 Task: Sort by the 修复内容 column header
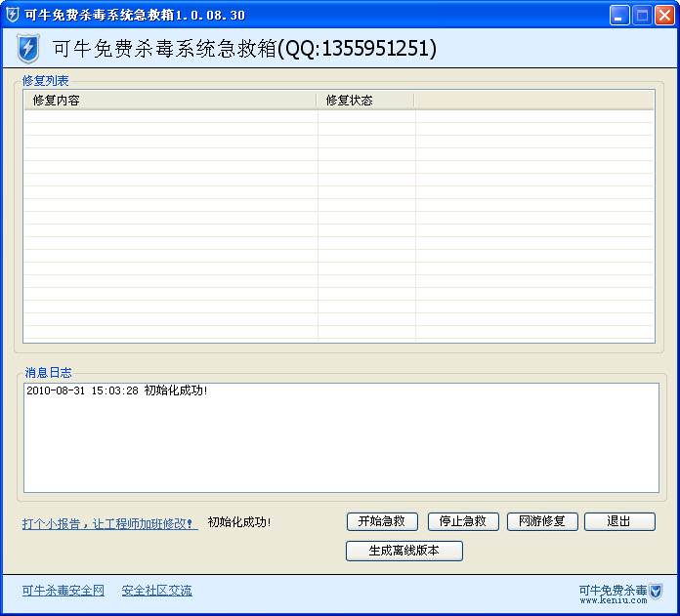(170, 101)
